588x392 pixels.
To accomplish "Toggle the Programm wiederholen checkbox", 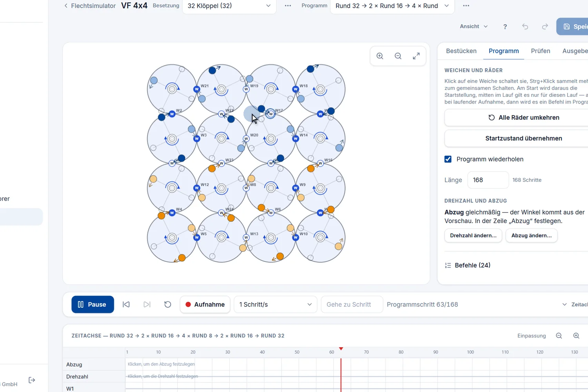I will tap(448, 159).
